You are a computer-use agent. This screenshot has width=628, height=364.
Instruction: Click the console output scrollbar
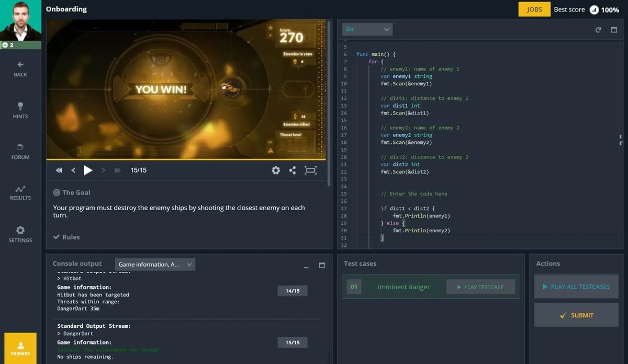[330, 357]
